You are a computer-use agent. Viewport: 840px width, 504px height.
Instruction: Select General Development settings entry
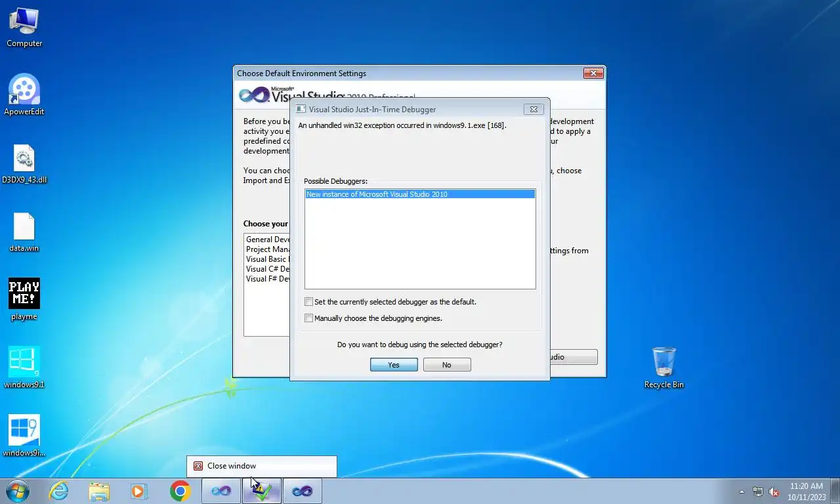(267, 240)
